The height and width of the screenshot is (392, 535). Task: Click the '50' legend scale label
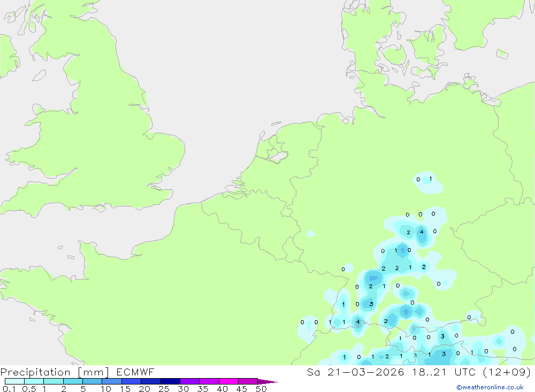(x=261, y=389)
